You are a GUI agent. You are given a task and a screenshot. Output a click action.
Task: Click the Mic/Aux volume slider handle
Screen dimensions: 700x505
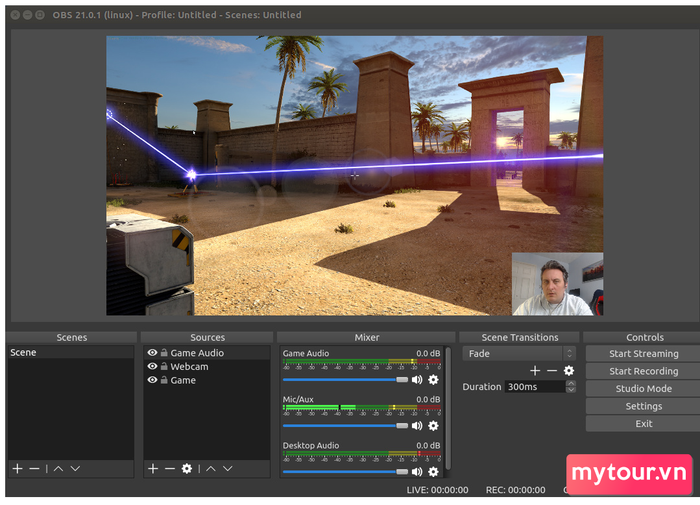click(x=402, y=426)
